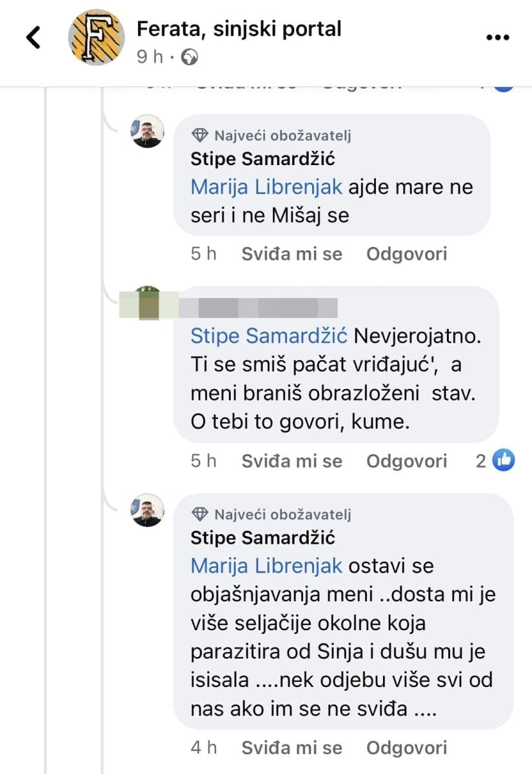
Task: Like the 'Nevjerojatno' comment
Action: (291, 461)
